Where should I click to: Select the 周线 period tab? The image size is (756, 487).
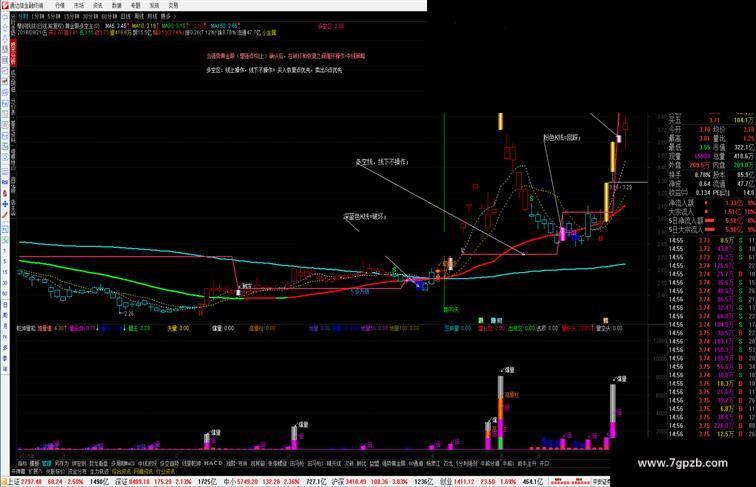point(138,16)
